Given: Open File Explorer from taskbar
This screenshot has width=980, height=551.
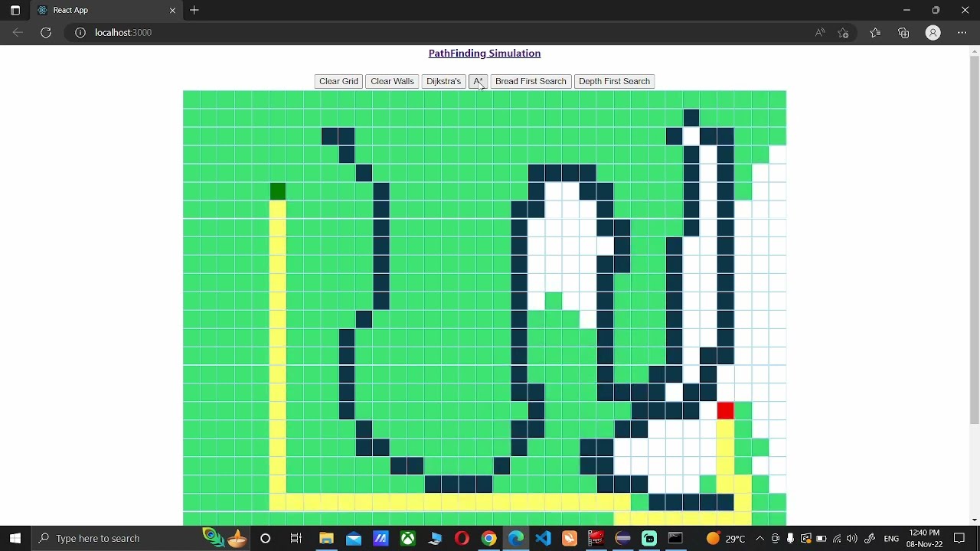Looking at the screenshot, I should tap(326, 538).
